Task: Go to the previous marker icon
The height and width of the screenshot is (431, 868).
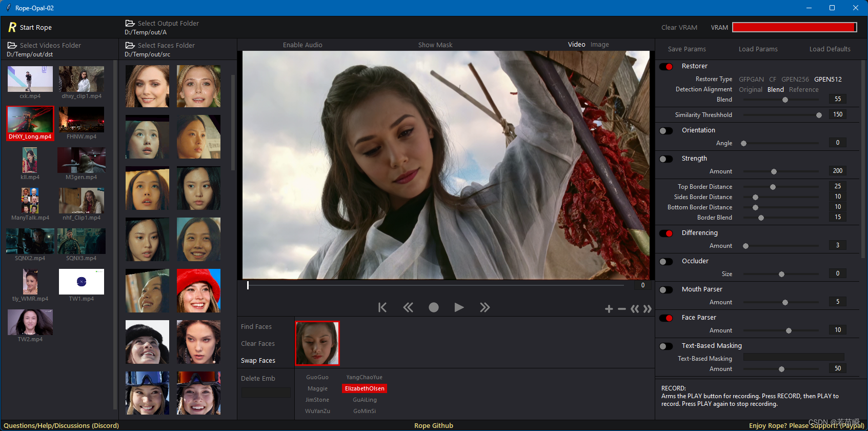Action: click(635, 309)
